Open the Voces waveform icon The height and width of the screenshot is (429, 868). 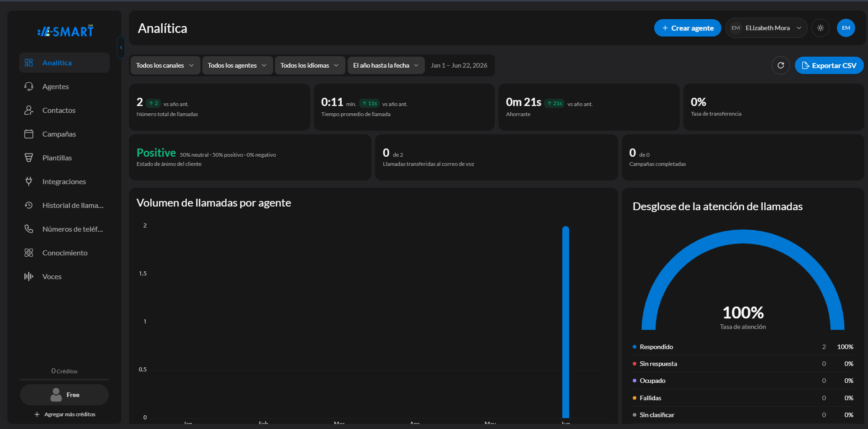coord(29,276)
